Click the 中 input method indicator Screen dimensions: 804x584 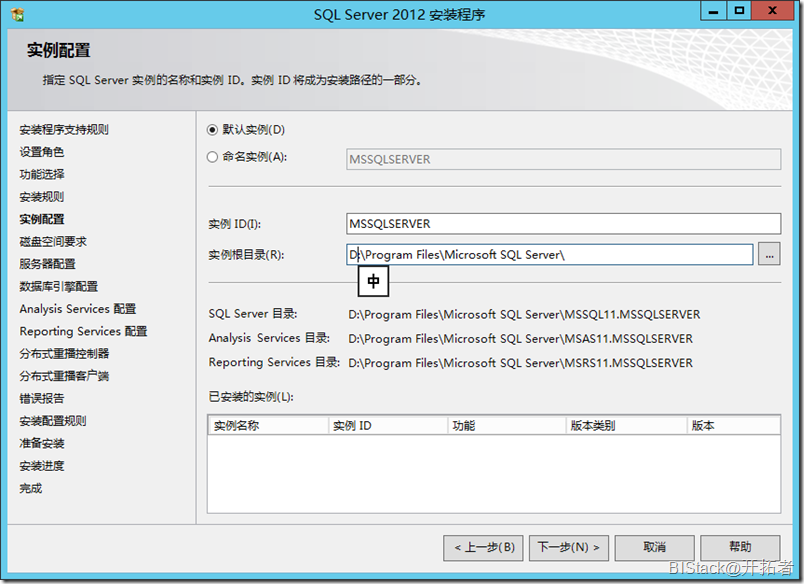[373, 281]
